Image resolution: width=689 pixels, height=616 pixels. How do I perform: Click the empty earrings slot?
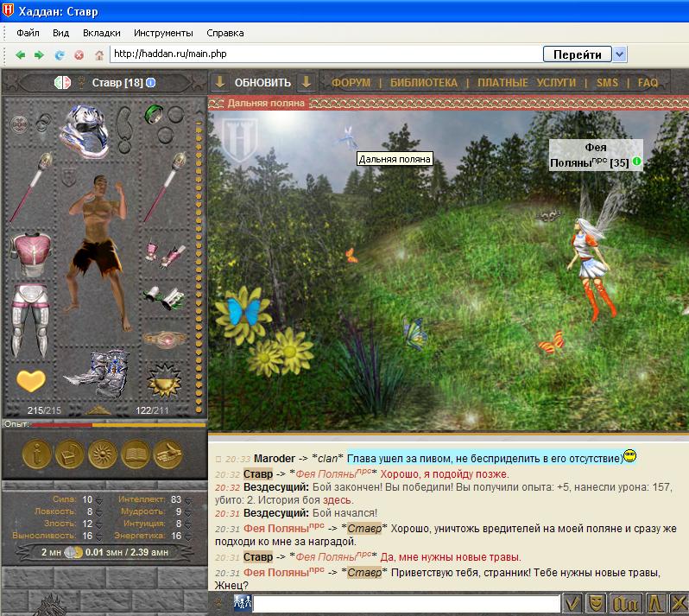coord(43,123)
